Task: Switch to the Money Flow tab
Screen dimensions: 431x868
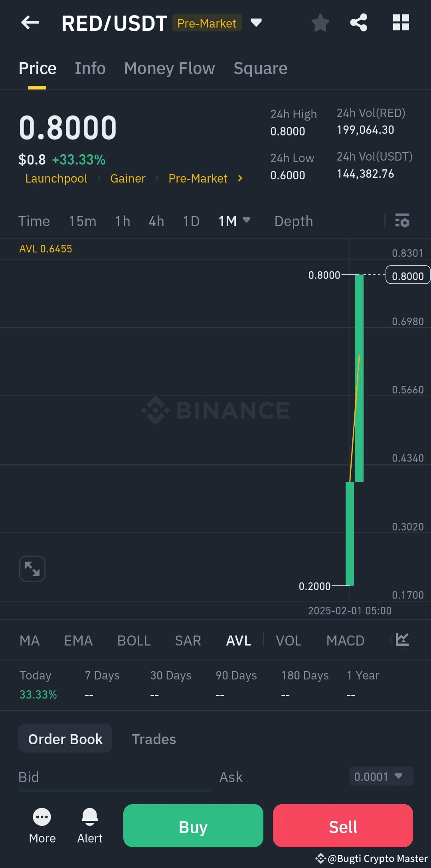Action: 170,68
